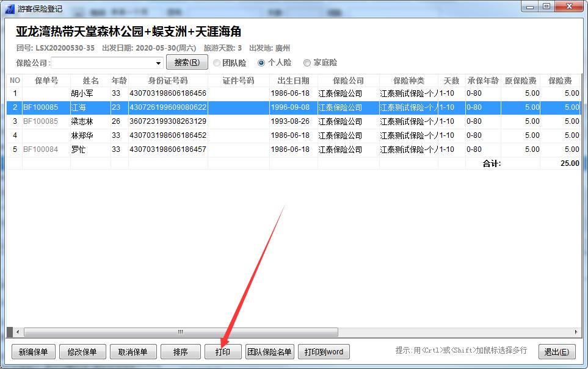This screenshot has height=369, width=588.
Task: Exit with the 退出(E) button
Action: coord(556,352)
